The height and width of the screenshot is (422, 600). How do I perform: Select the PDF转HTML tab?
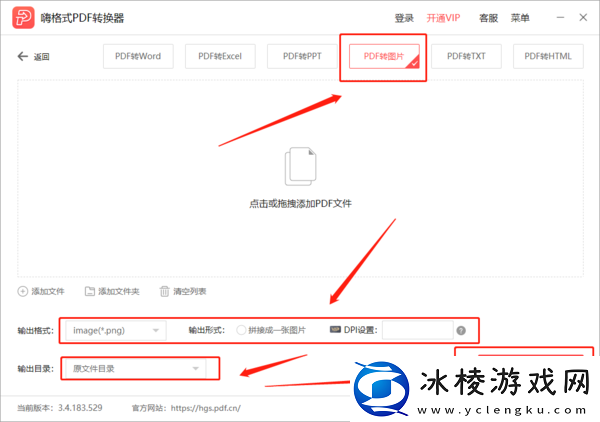(548, 56)
